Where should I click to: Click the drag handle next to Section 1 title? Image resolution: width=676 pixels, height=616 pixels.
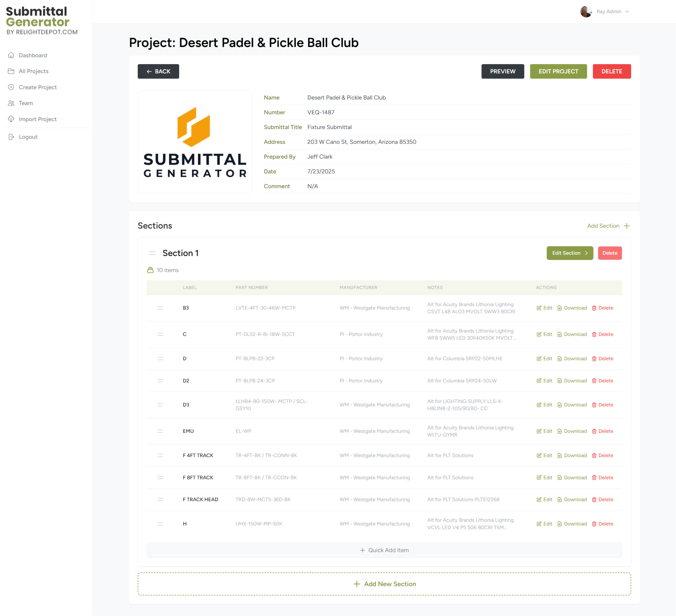coord(152,253)
